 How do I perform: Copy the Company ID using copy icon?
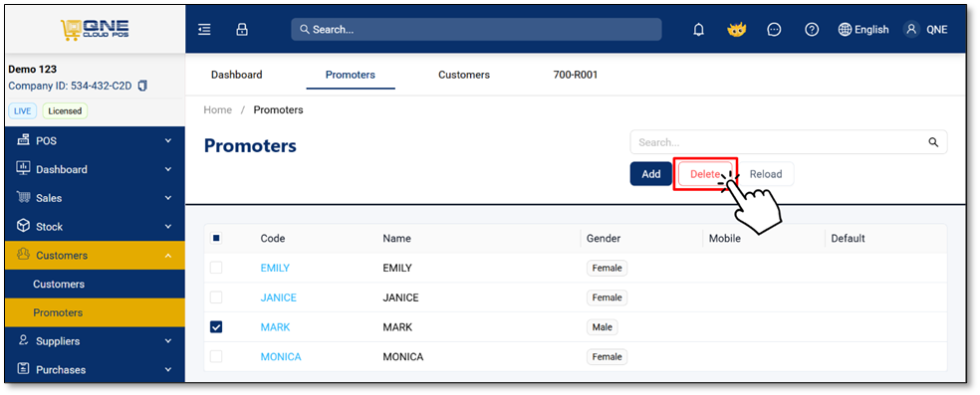[142, 86]
